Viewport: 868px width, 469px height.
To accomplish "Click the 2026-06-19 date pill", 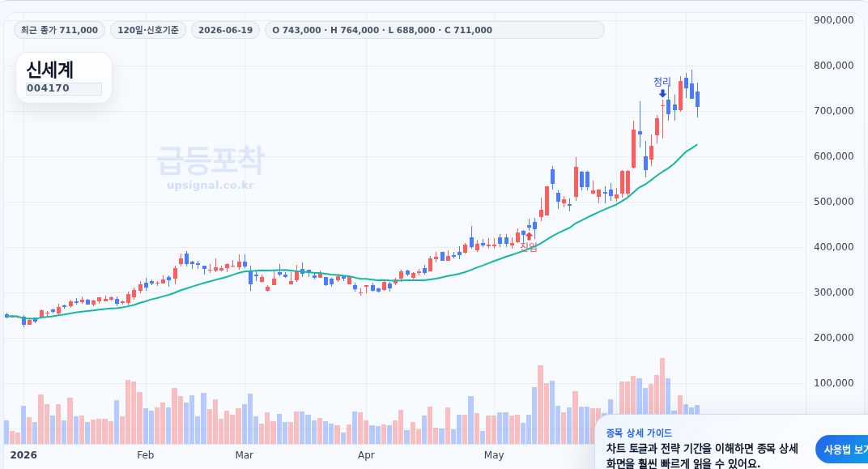I will 225,30.
